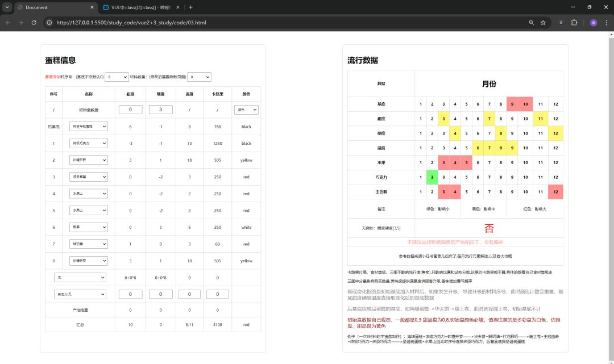Open the 后基底 row name dropdown
The width and height of the screenshot is (614, 364).
pos(89,126)
